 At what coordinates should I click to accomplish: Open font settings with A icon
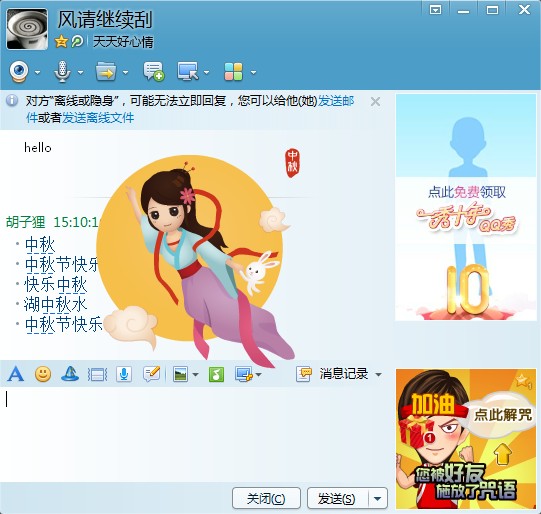click(x=16, y=374)
